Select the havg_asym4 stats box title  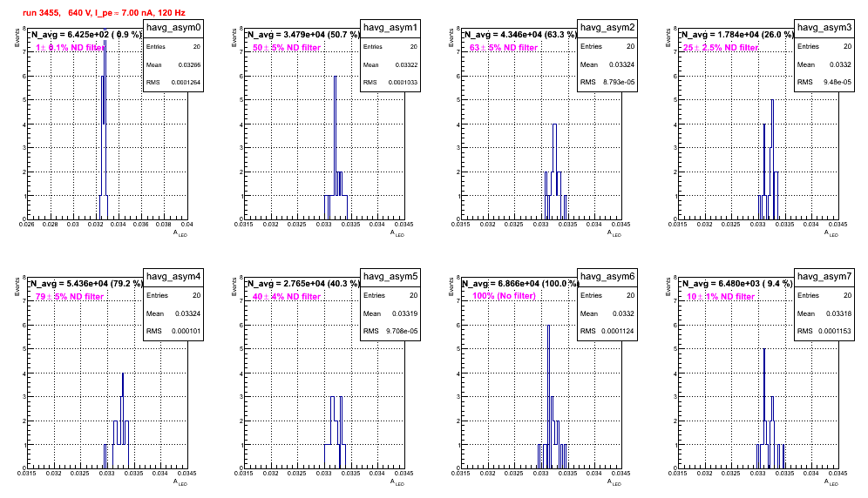(x=173, y=276)
